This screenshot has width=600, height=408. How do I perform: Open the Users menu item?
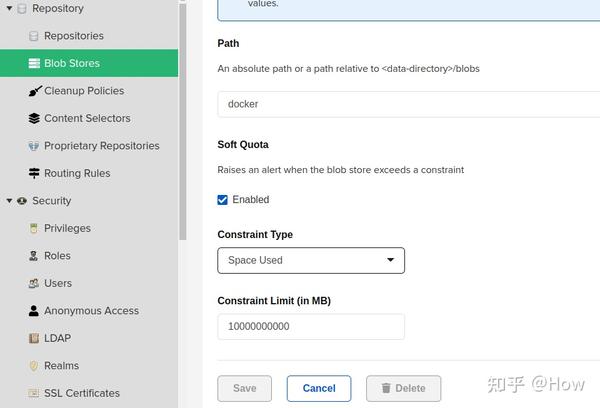coord(57,283)
